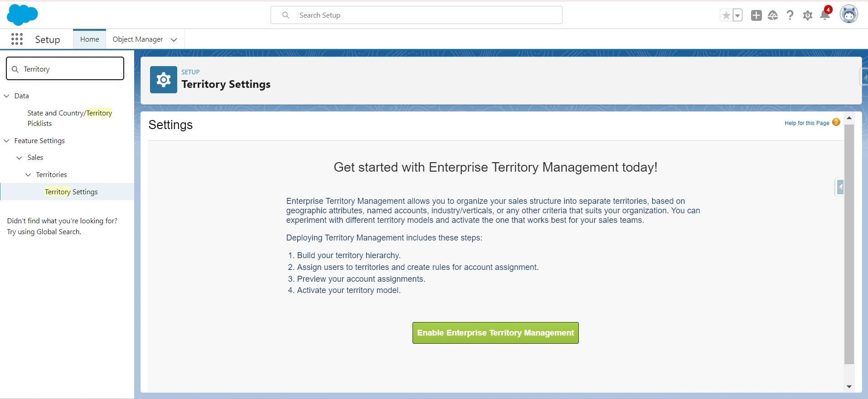Image resolution: width=868 pixels, height=399 pixels.
Task: Open the App Launcher dots grid
Action: pos(17,39)
